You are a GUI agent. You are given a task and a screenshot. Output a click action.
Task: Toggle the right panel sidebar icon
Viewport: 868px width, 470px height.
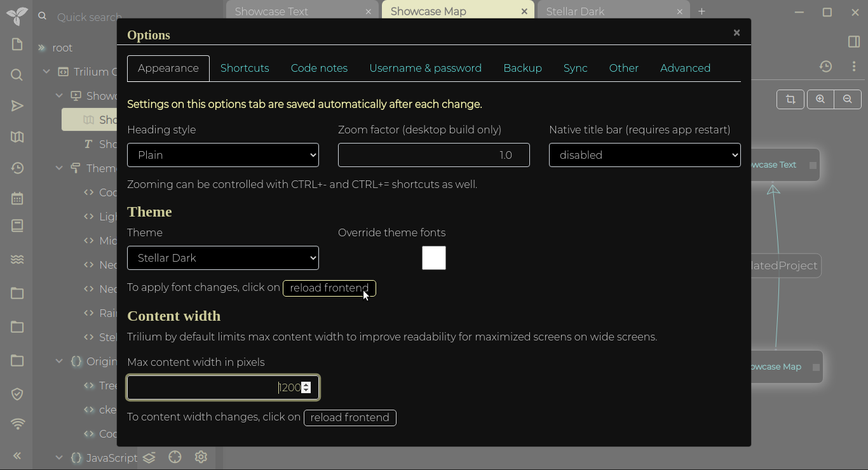click(853, 41)
